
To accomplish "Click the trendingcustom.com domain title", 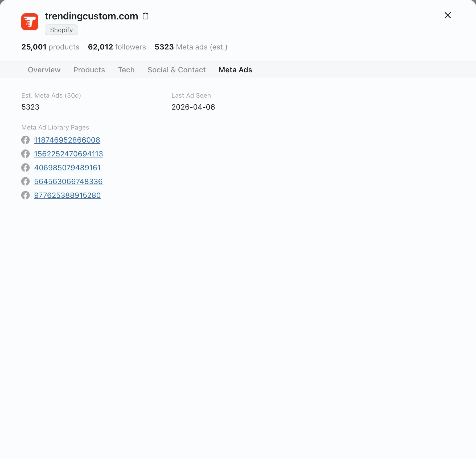I will (91, 16).
